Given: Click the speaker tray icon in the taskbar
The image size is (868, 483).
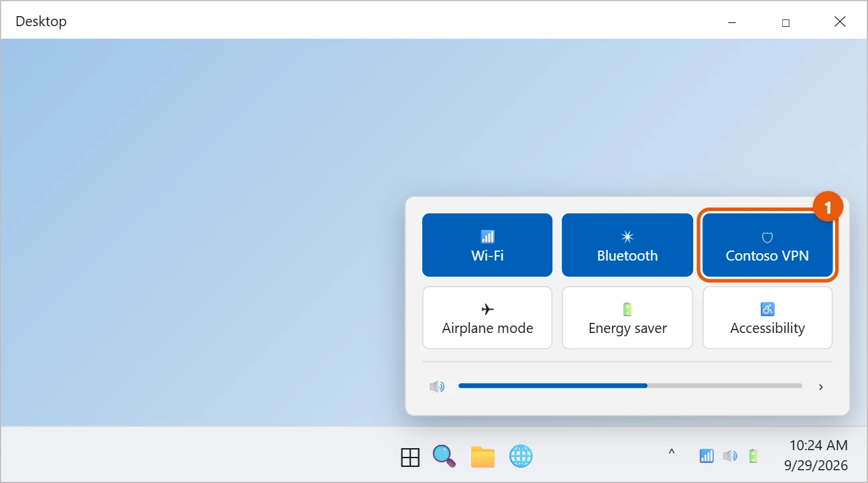Looking at the screenshot, I should 730,456.
